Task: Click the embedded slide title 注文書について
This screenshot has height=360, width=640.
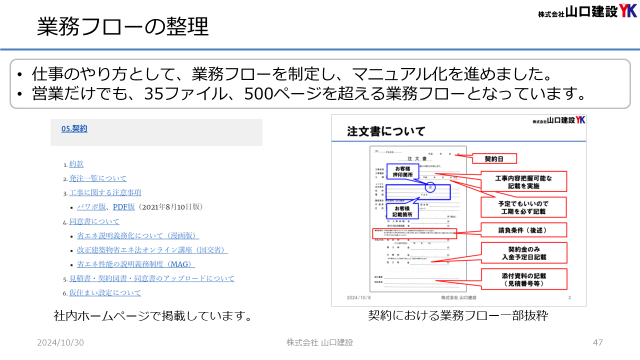Action: pos(386,131)
